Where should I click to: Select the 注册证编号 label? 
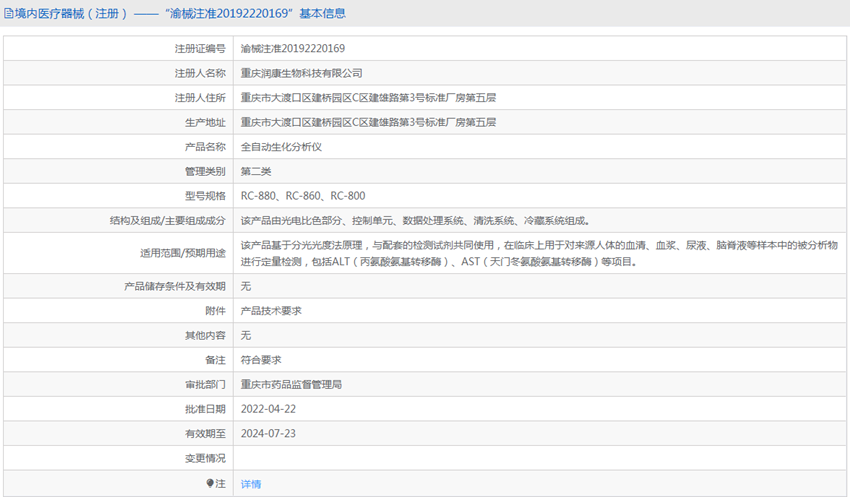coord(199,49)
